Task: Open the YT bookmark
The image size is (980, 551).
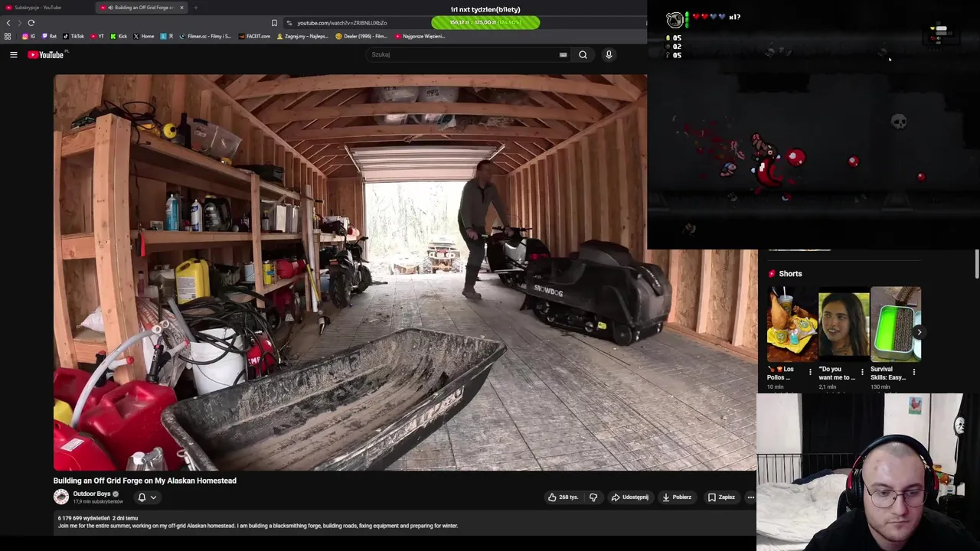Action: tap(97, 36)
